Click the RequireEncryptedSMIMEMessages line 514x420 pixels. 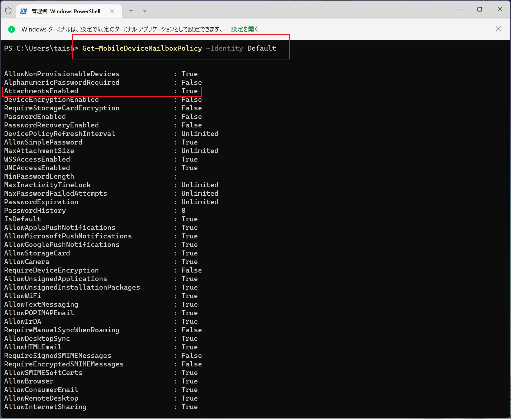pyautogui.click(x=103, y=365)
